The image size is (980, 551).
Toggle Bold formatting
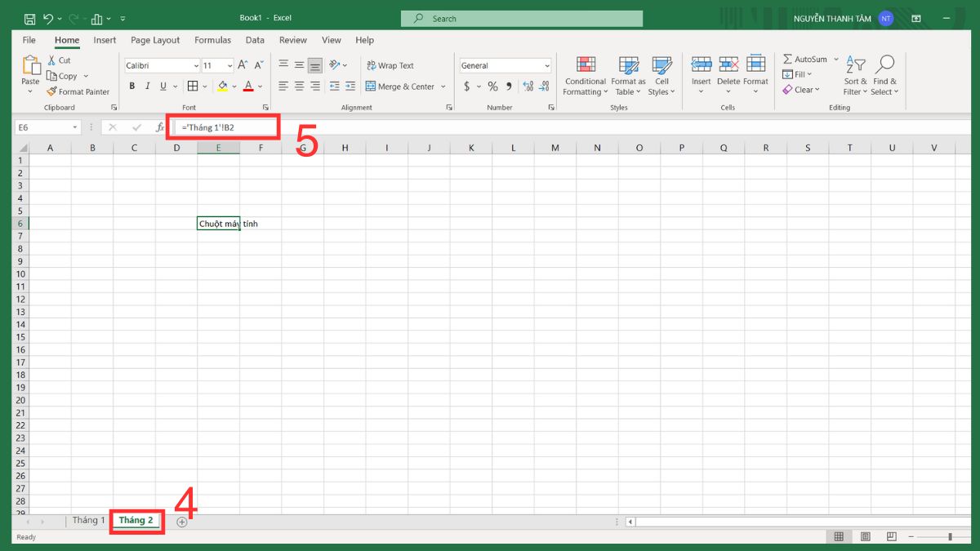tap(132, 87)
